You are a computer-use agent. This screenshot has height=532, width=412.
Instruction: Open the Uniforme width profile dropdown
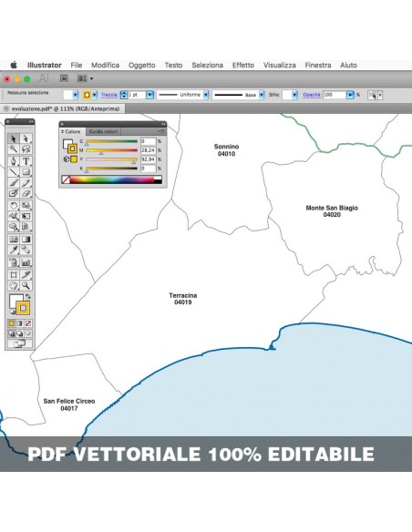point(206,95)
